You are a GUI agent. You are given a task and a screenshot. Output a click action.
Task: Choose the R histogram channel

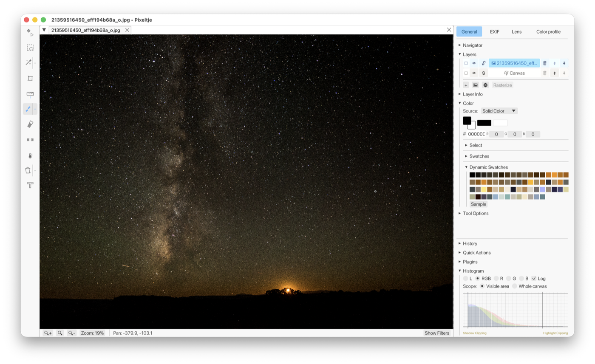(496, 279)
